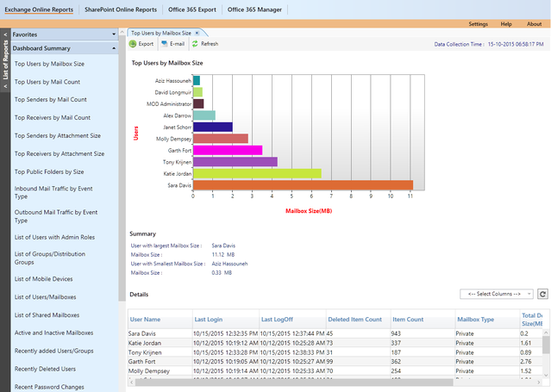Close the Top Users by Mailbox Size tab

click(196, 32)
